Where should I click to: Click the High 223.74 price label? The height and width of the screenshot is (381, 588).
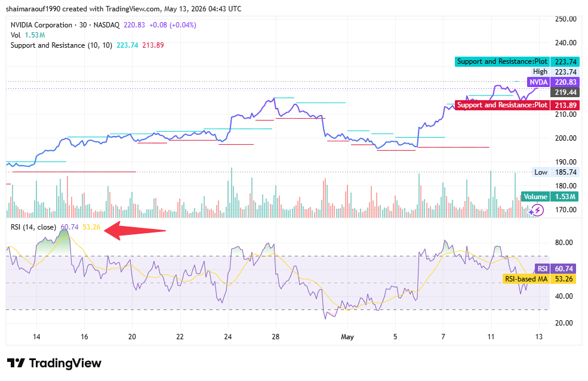pos(555,72)
